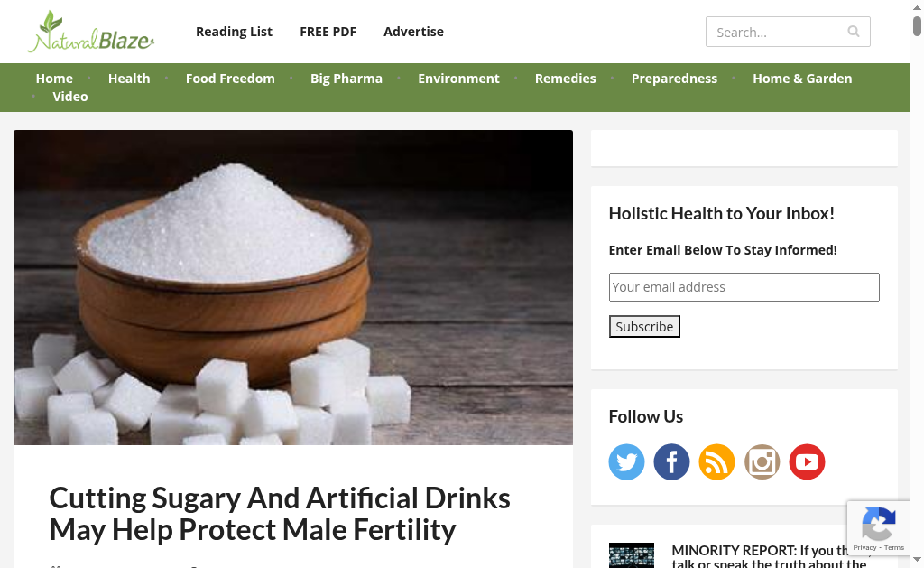Open the Twitter follow icon
Screen dimensions: 924x568
(x=626, y=461)
